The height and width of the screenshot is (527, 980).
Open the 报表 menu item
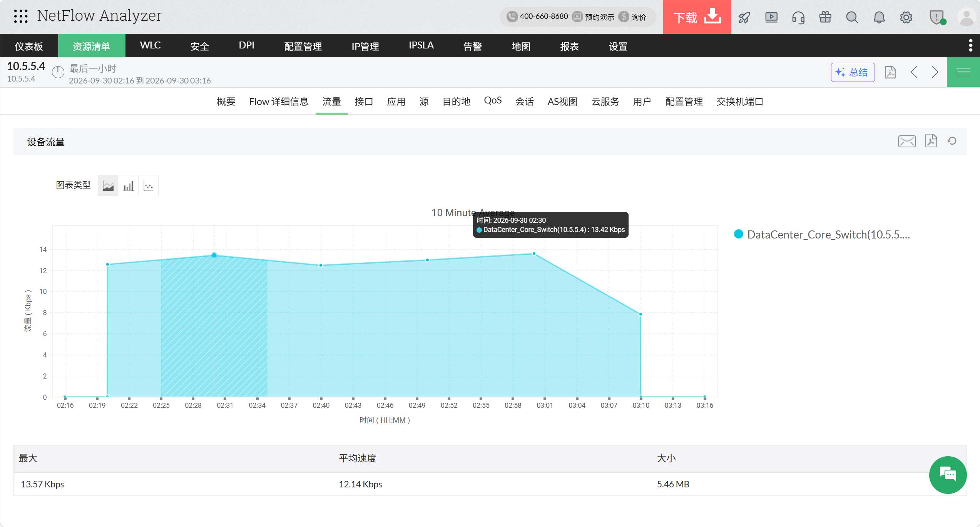click(x=569, y=46)
